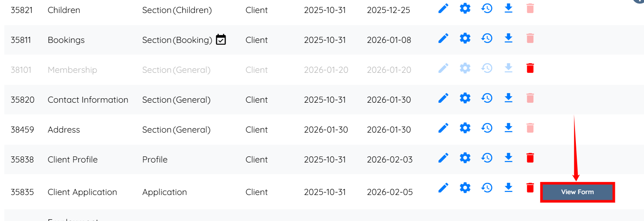View history of Children form

point(487,8)
